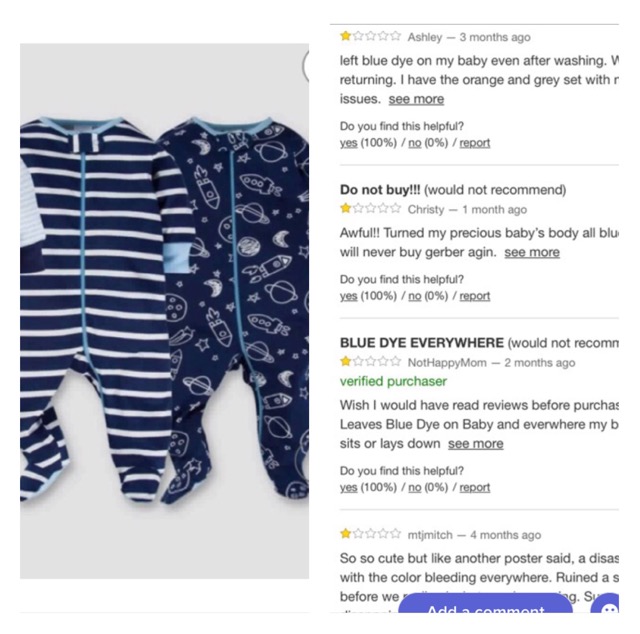Expand Christy's review with see more
The height and width of the screenshot is (634, 640).
coord(532,252)
